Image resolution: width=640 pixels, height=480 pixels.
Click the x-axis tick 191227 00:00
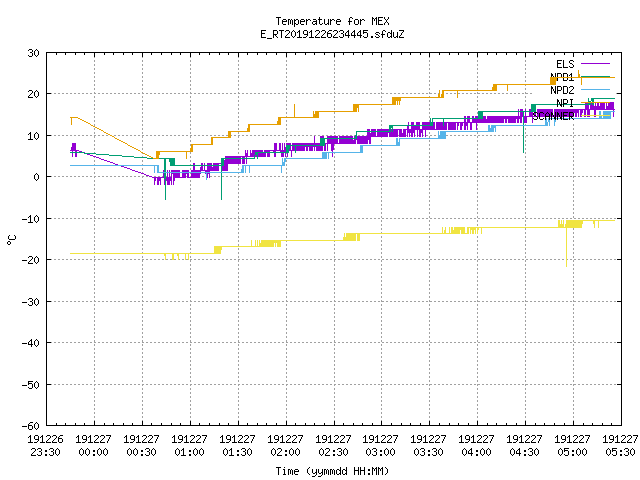93,446
